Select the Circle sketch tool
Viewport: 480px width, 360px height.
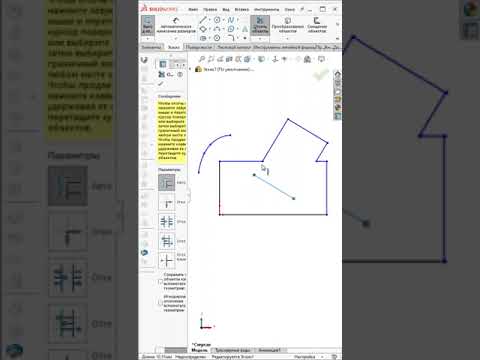(217, 20)
